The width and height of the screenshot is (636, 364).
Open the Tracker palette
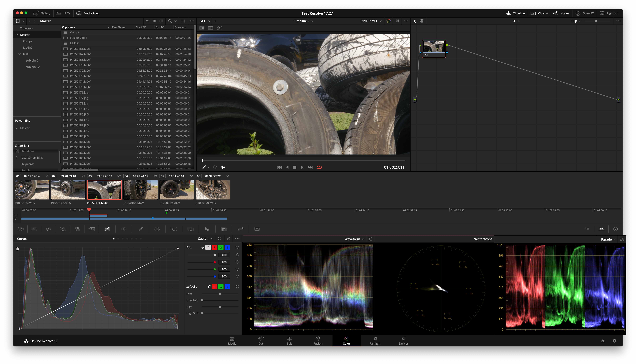[174, 229]
